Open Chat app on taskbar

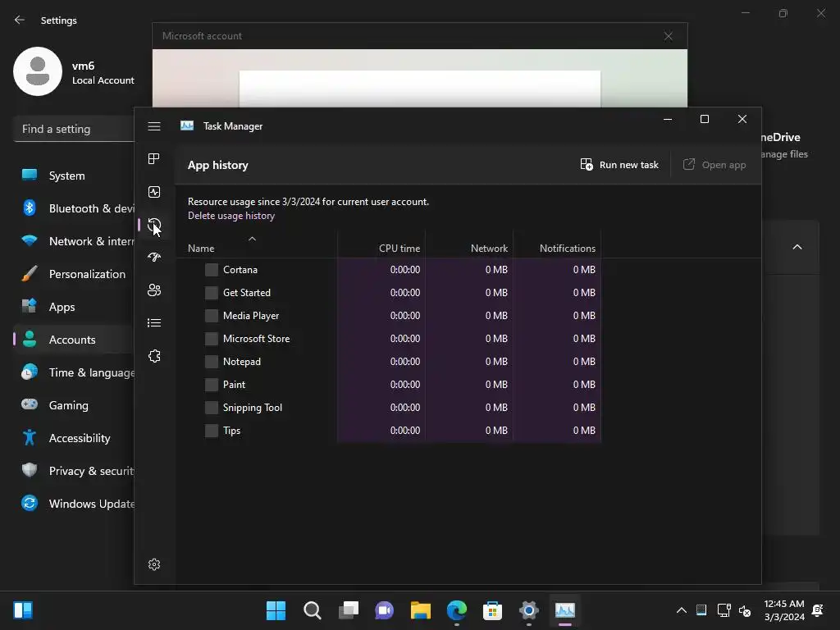tap(384, 610)
